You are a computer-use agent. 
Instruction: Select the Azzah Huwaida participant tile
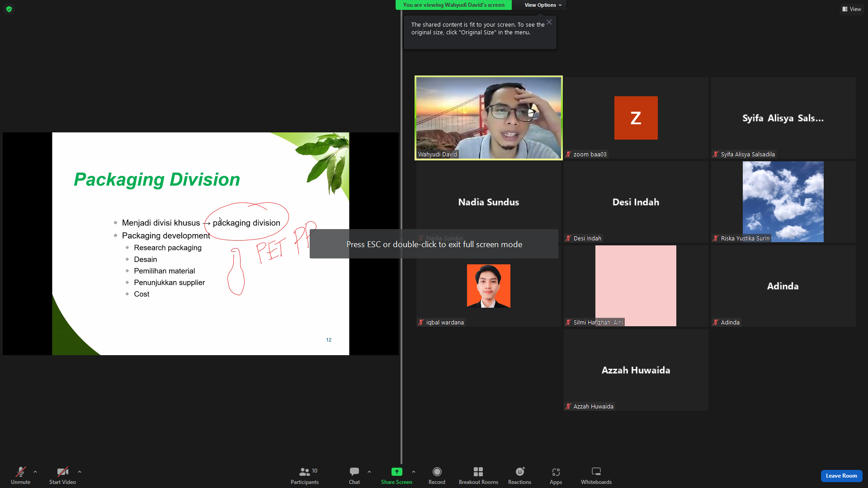coord(636,370)
